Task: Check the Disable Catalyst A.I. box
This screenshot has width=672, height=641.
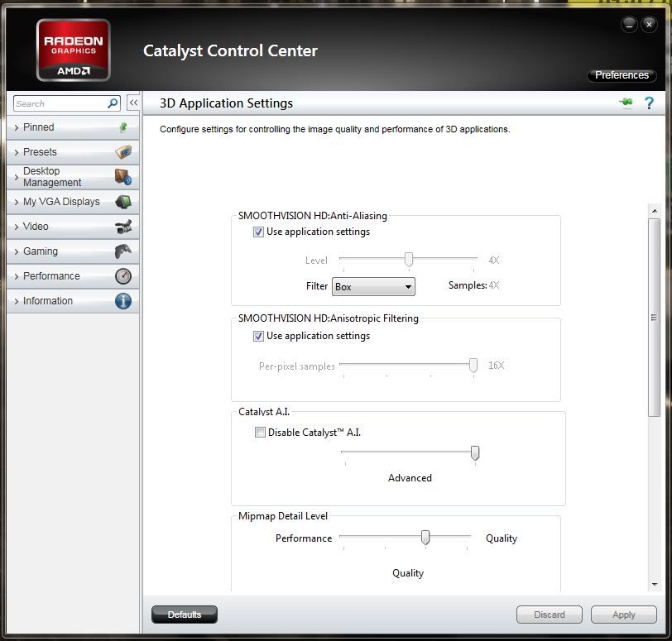Action: coord(260,433)
